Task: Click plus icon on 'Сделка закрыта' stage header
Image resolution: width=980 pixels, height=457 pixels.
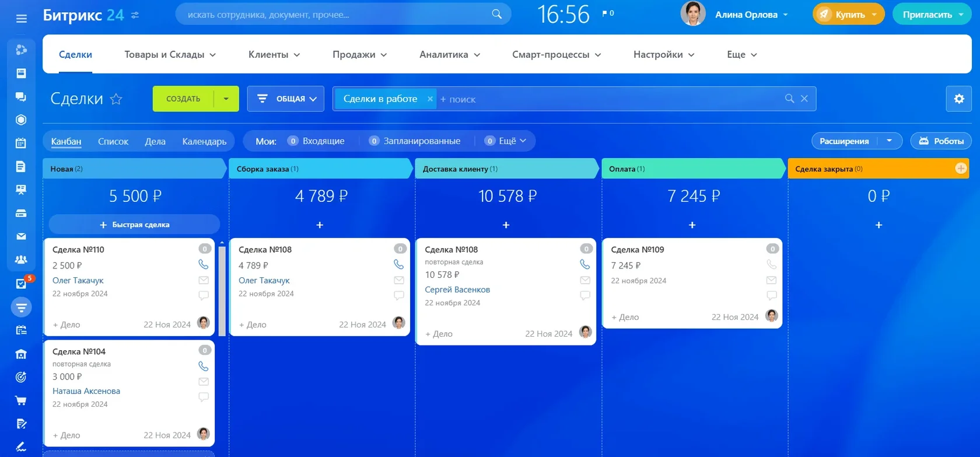Action: (961, 169)
